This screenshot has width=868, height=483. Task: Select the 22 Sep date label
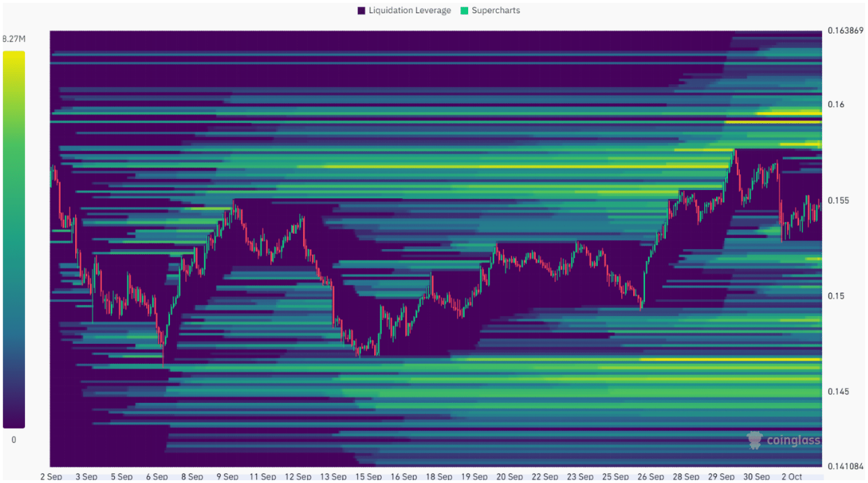(x=545, y=477)
